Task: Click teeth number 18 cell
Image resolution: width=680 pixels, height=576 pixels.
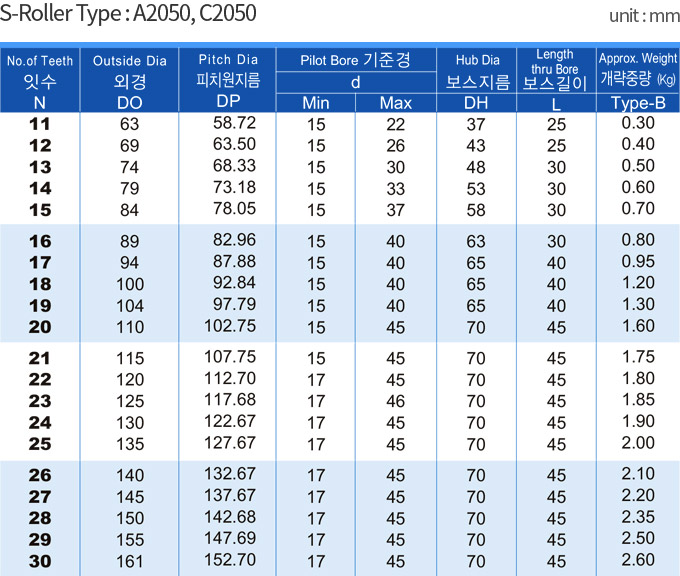Action: pos(40,285)
